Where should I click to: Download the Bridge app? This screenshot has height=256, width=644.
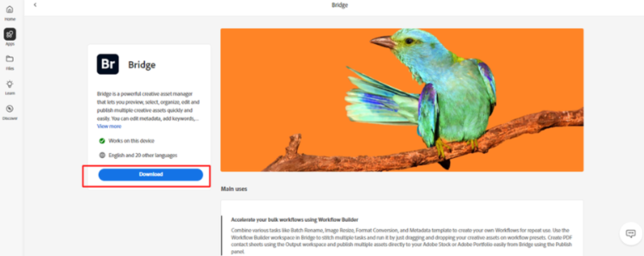click(151, 175)
